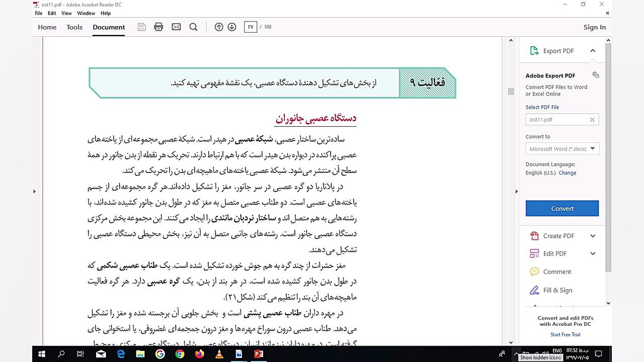Open the Find search tool

click(193, 27)
